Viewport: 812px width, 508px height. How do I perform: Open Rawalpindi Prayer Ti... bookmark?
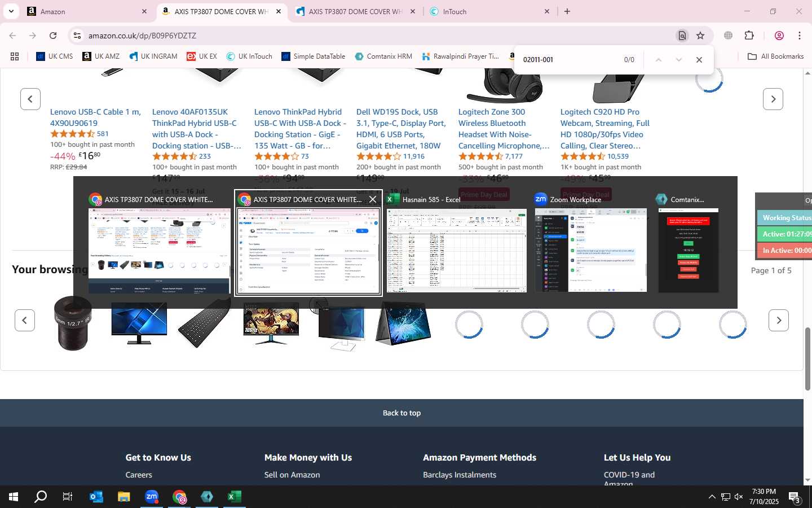pyautogui.click(x=460, y=56)
